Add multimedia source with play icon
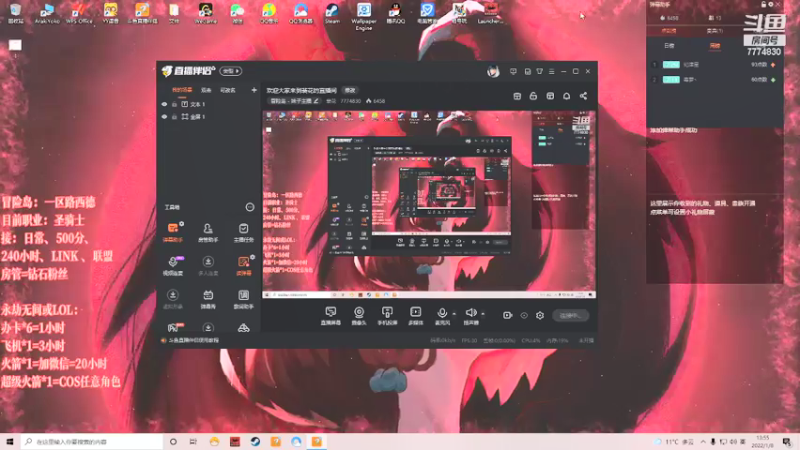Screen dimensions: 800x450 tap(416, 316)
